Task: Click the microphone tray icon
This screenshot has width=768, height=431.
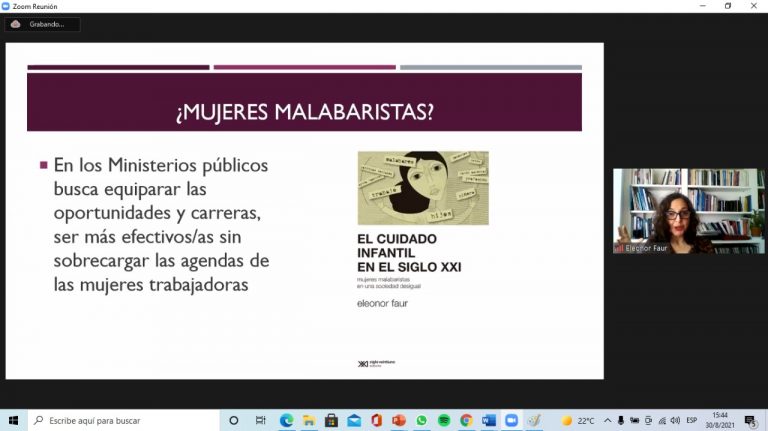Action: [x=621, y=420]
